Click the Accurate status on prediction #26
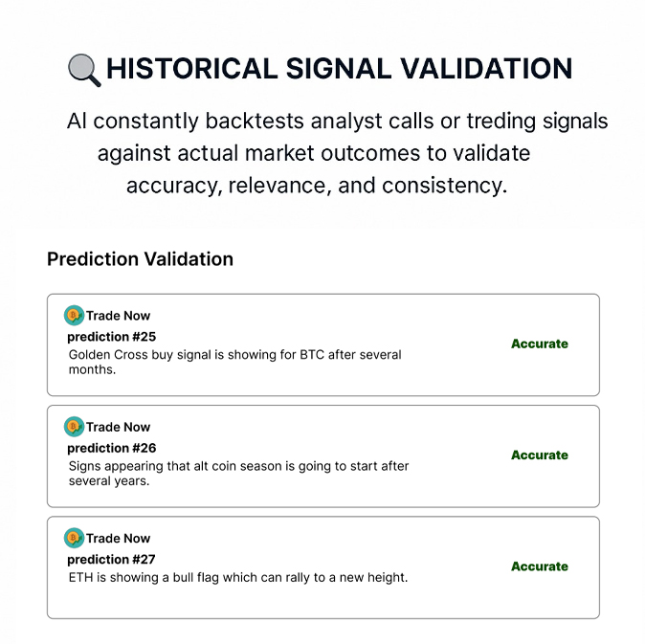The image size is (645, 644). 540,455
